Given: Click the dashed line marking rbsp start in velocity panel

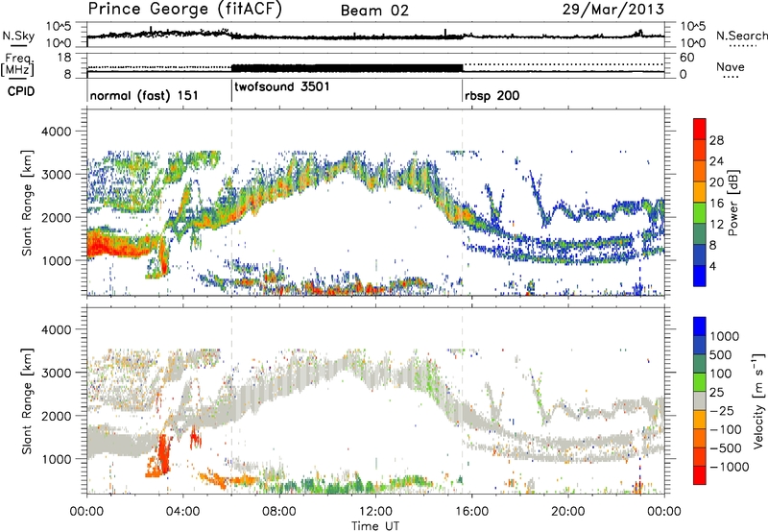Looking at the screenshot, I should 463,400.
